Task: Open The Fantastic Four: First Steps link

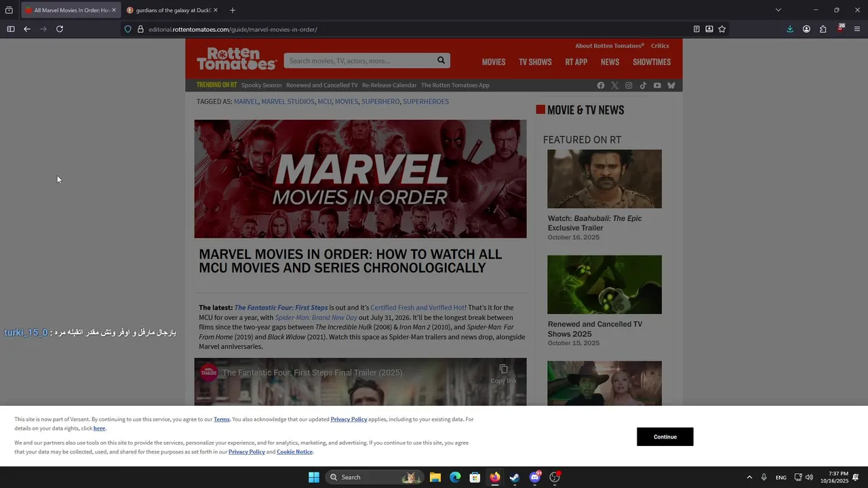Action: tap(281, 308)
